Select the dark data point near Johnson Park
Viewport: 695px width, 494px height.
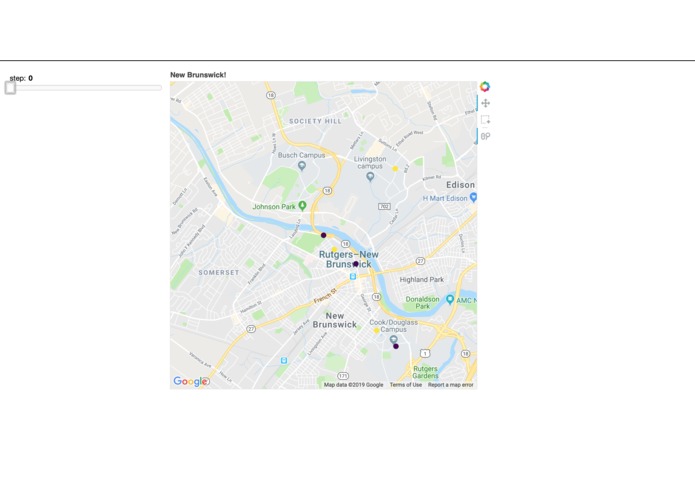(x=324, y=235)
